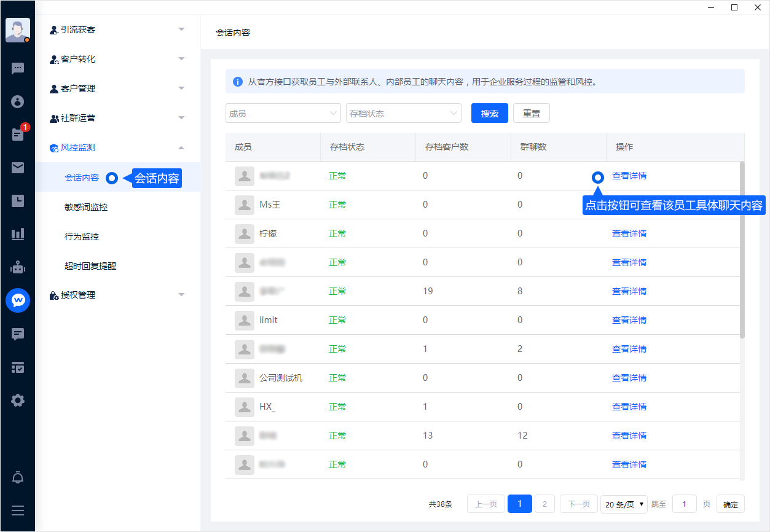The image size is (770, 532).
Task: Select 行为监控 in the side menu
Action: point(82,237)
